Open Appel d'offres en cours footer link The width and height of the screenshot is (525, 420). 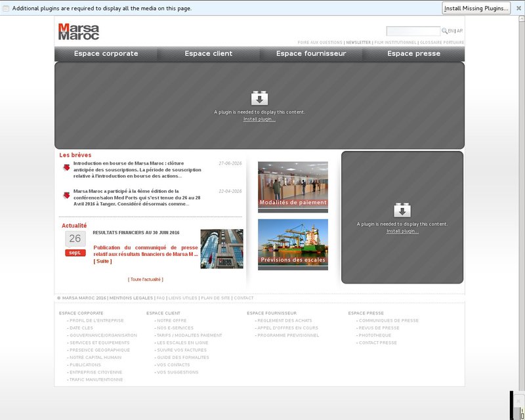(288, 328)
